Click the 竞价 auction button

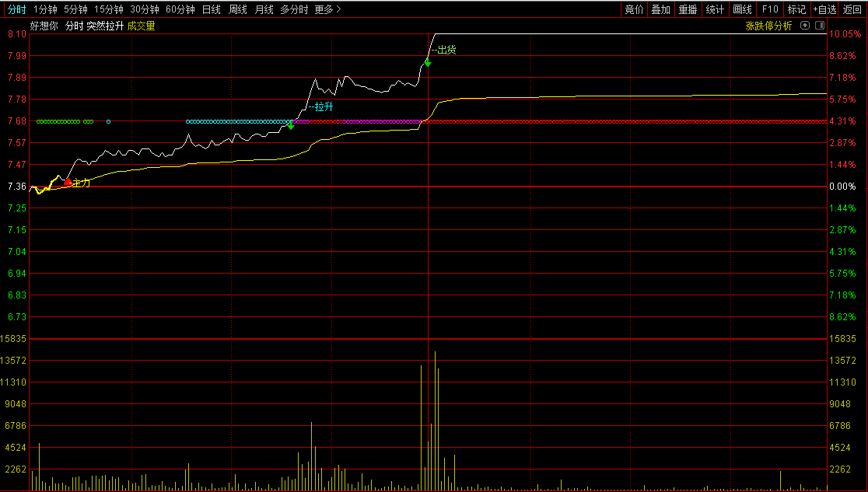pos(634,9)
